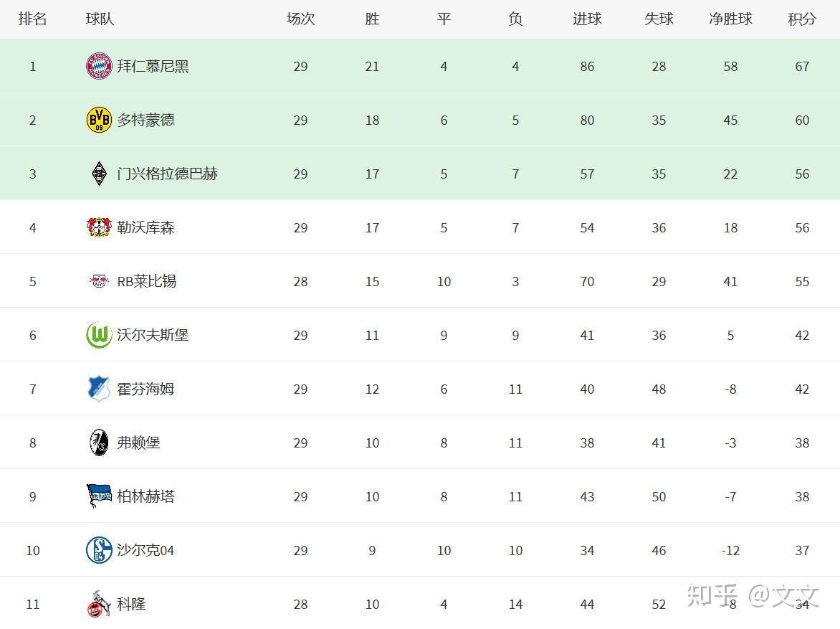The height and width of the screenshot is (629, 840).
Task: Click the Köln goat crest
Action: [x=98, y=604]
